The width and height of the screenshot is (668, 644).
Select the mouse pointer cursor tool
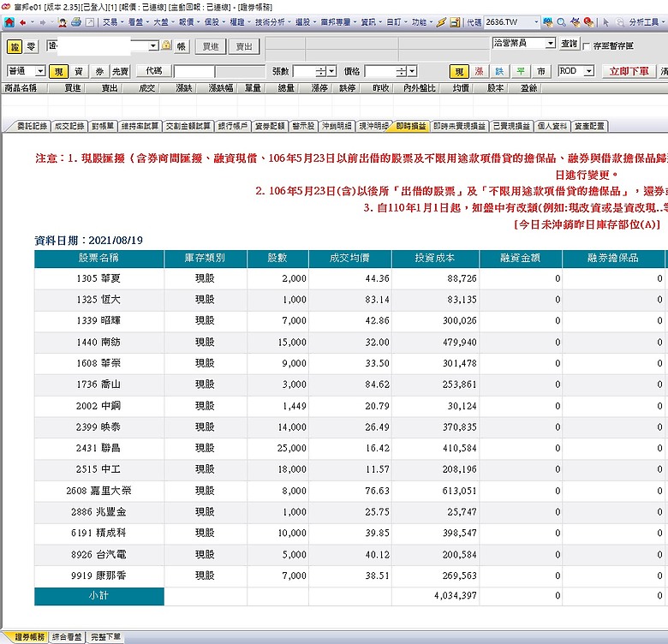[x=605, y=22]
